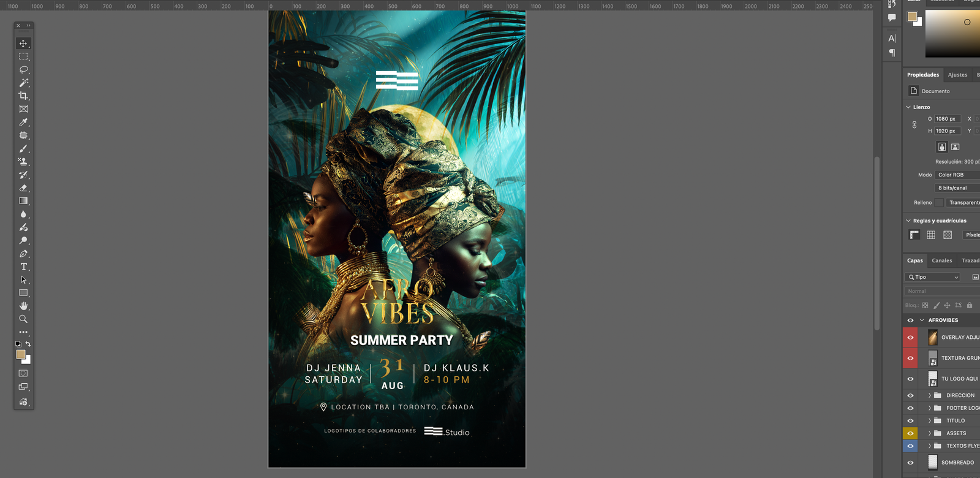980x478 pixels.
Task: Expand the TITULO layer group
Action: (929, 421)
